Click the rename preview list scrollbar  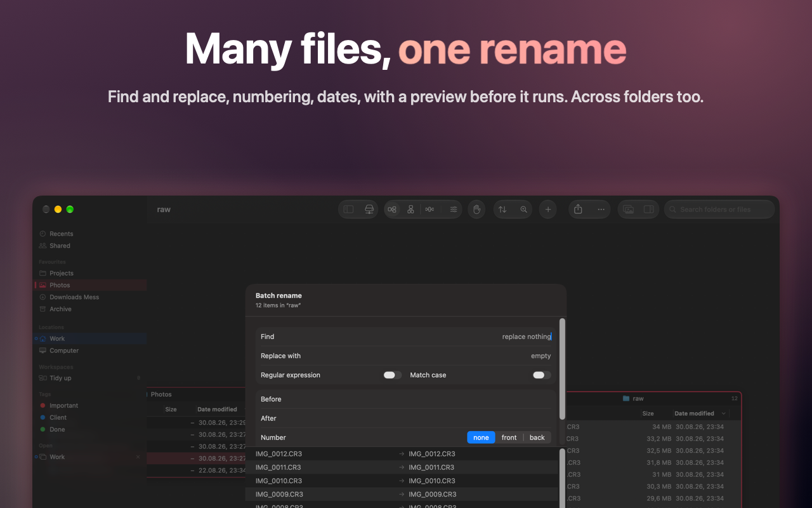[562, 478]
